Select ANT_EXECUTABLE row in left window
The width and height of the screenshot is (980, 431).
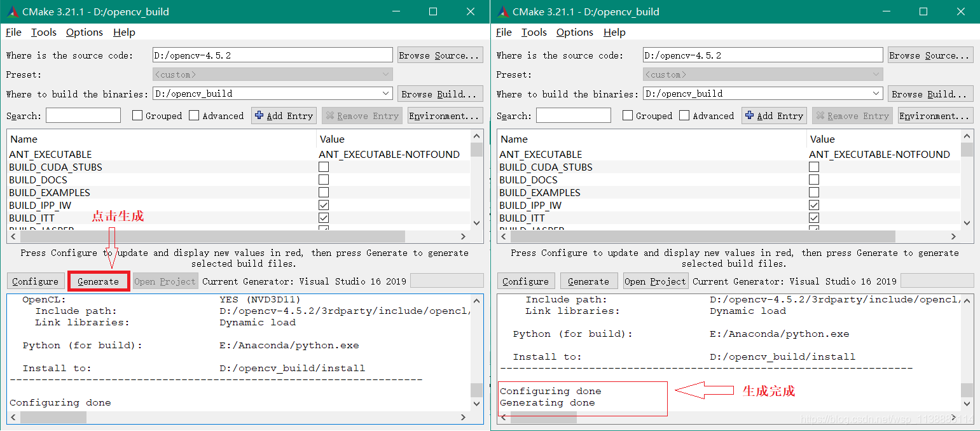238,154
